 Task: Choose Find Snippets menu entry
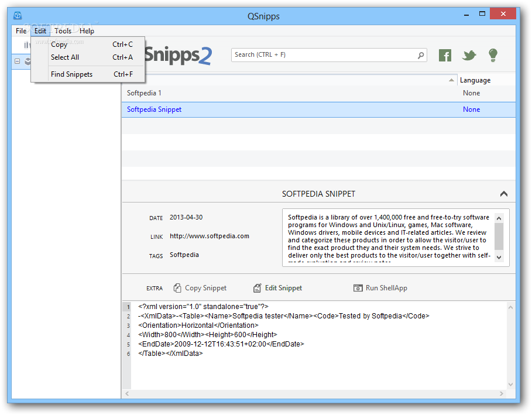point(88,74)
